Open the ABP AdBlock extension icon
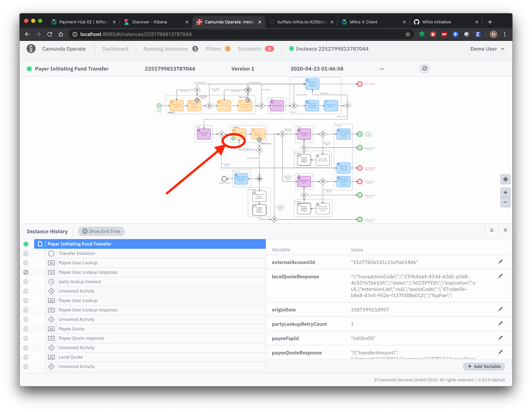 444,34
